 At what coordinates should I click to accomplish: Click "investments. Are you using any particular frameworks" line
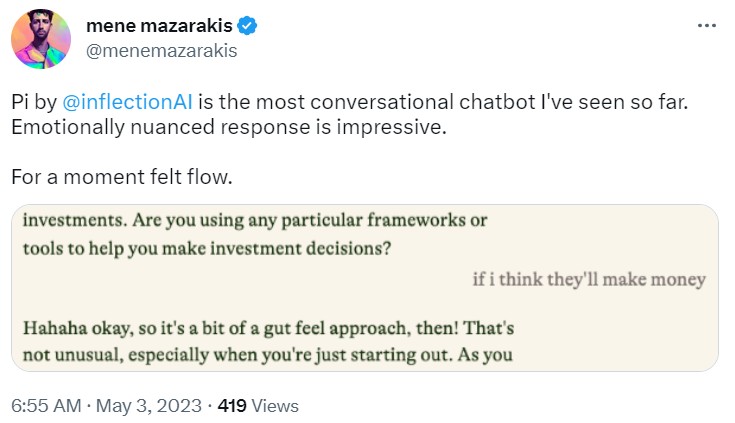tap(255, 220)
